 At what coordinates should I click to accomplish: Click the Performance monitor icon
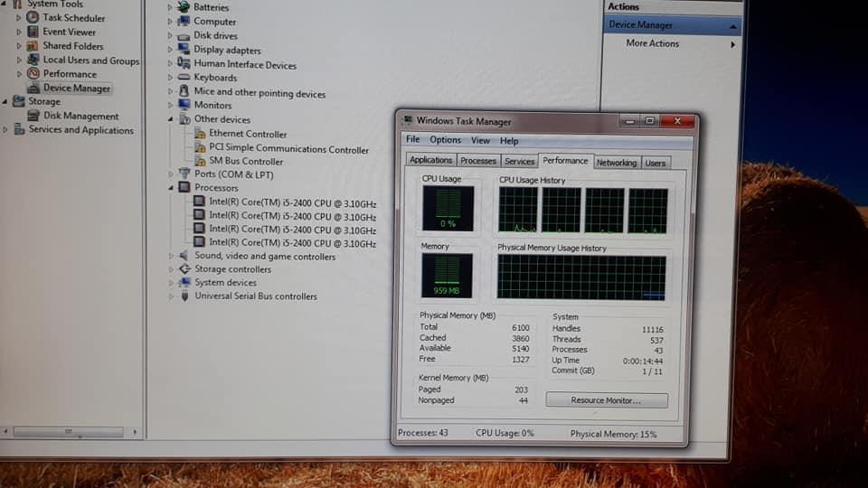(33, 73)
